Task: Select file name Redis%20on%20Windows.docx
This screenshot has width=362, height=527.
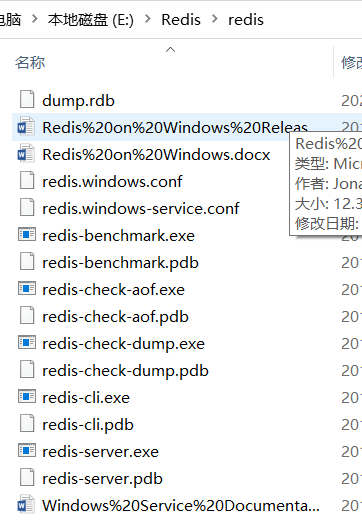Action: tap(156, 155)
